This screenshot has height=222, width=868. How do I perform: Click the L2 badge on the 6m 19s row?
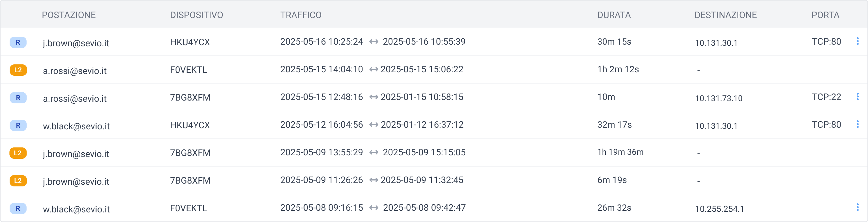(18, 180)
